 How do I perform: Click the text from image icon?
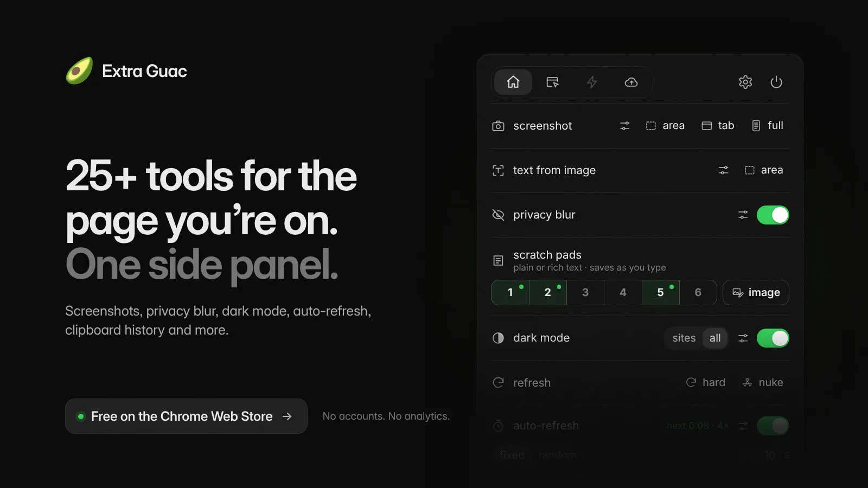[498, 170]
